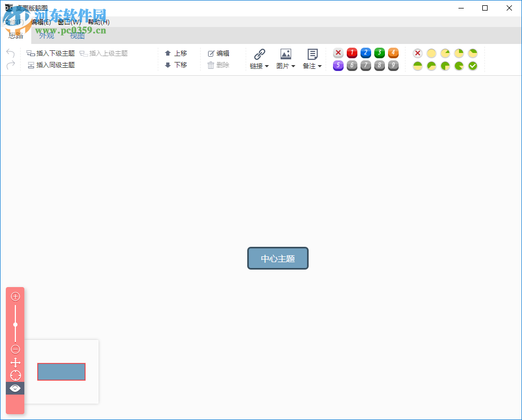Open the 编辑(E) menu
Image resolution: width=522 pixels, height=420 pixels.
point(41,22)
